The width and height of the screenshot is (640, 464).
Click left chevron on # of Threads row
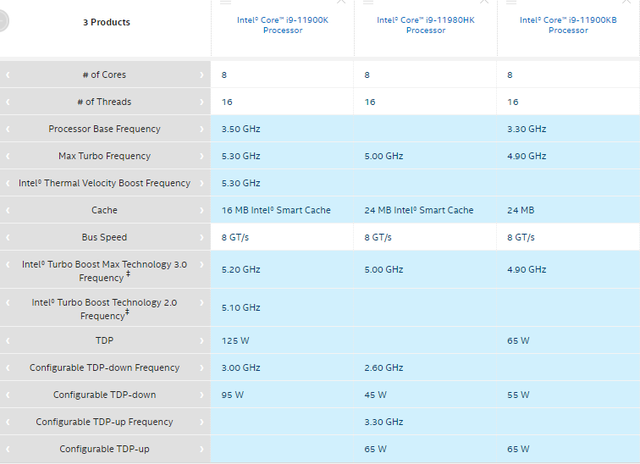tap(8, 102)
